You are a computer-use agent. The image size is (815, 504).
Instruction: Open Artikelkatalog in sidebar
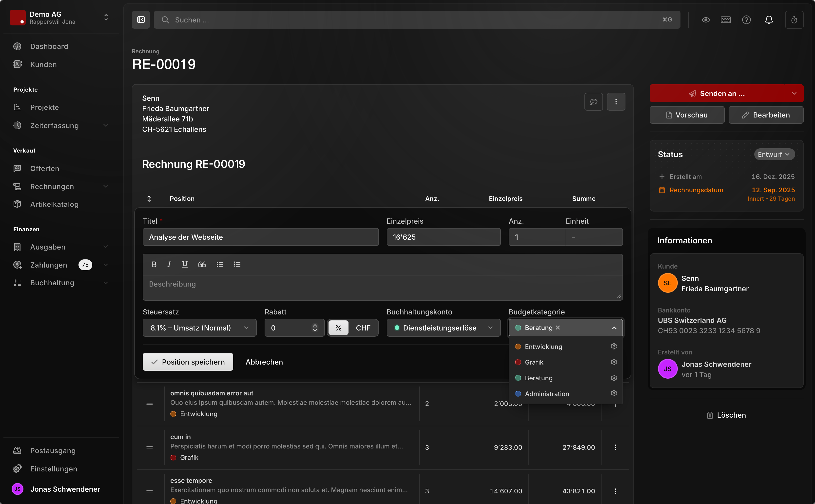point(54,204)
